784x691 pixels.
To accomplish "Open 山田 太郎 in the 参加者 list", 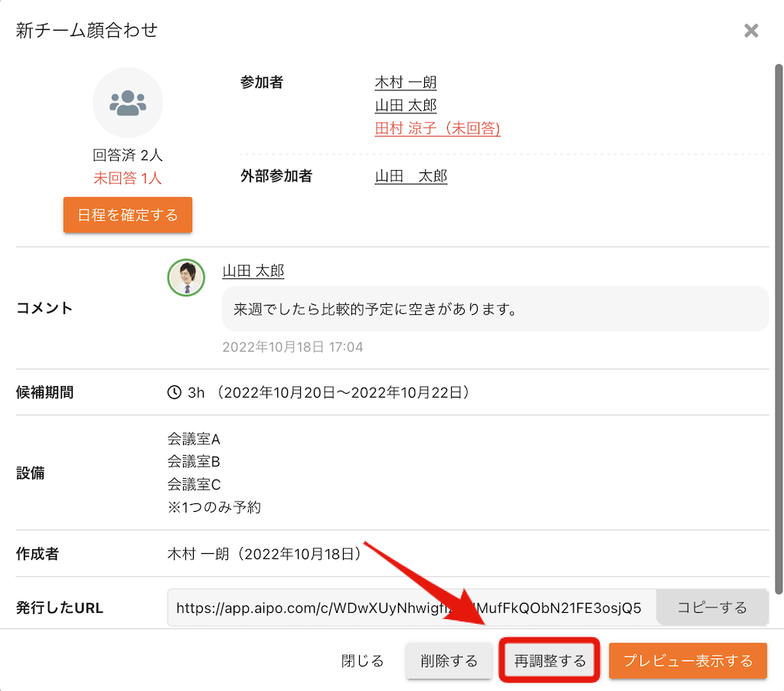I will pos(406,106).
